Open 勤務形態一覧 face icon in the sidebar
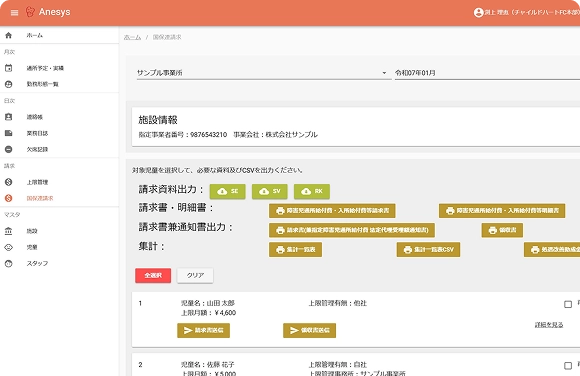Viewport: 580px width, 376px height. (x=9, y=84)
